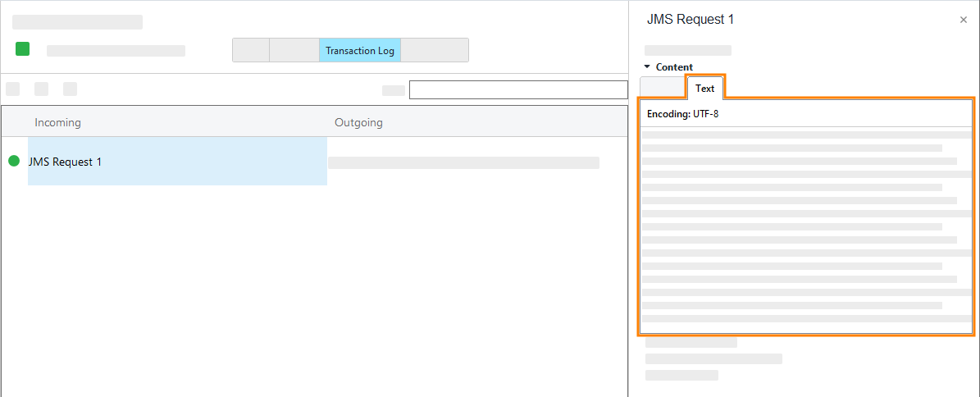Click the first toolbar icon above Incoming
Viewport: 980px width, 397px height.
[13, 89]
